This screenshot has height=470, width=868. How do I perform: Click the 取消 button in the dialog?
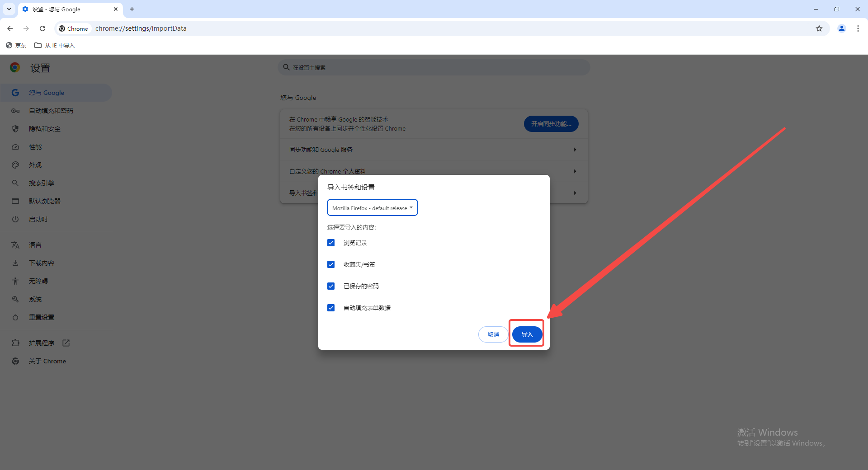tap(493, 334)
